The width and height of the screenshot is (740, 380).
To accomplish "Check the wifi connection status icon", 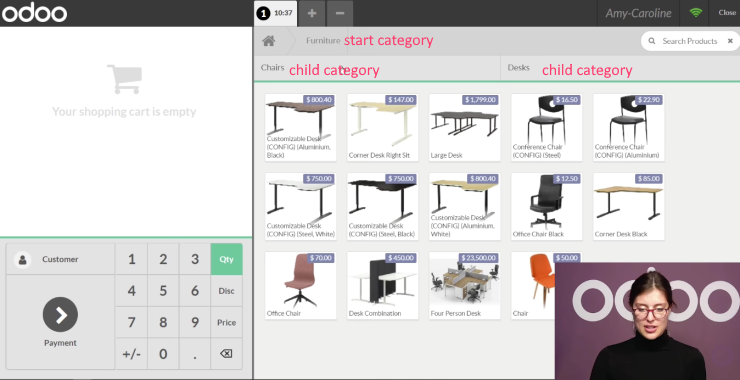I will [696, 13].
